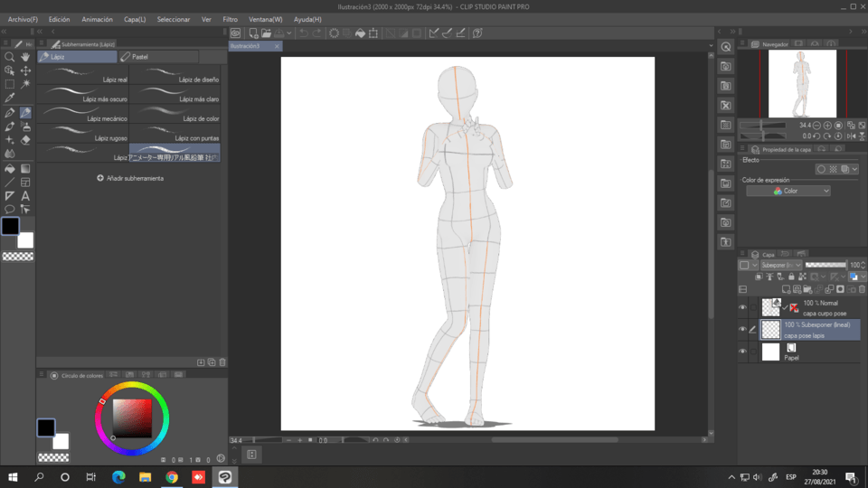Choose the Lápiz con puntas brush
Viewport: 868px width, 488px height.
(x=175, y=134)
